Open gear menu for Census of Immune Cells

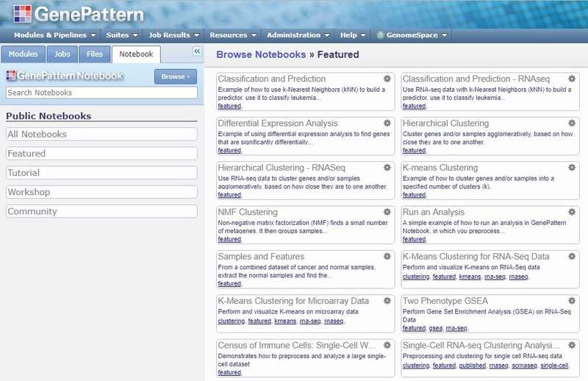387,345
